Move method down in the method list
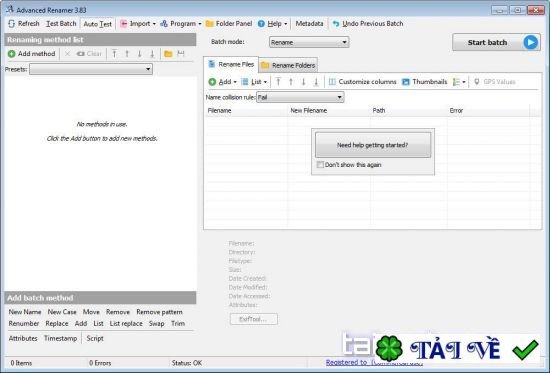The width and height of the screenshot is (550, 373). click(x=140, y=54)
